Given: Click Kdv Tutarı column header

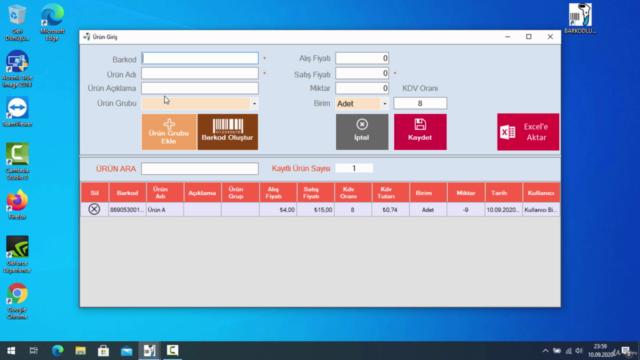Looking at the screenshot, I should [x=390, y=193].
